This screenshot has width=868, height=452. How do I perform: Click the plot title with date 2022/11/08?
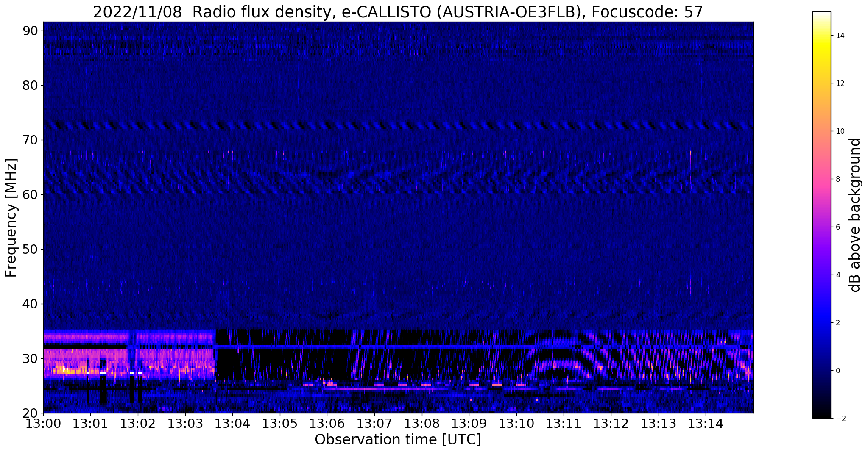tap(398, 12)
